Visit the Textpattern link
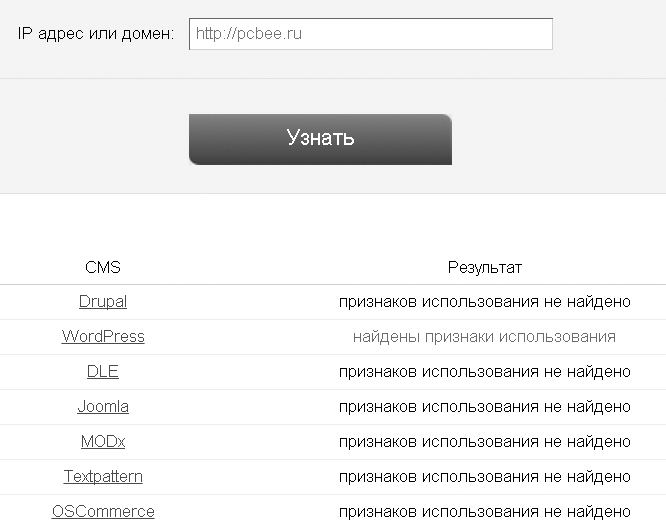 (103, 477)
